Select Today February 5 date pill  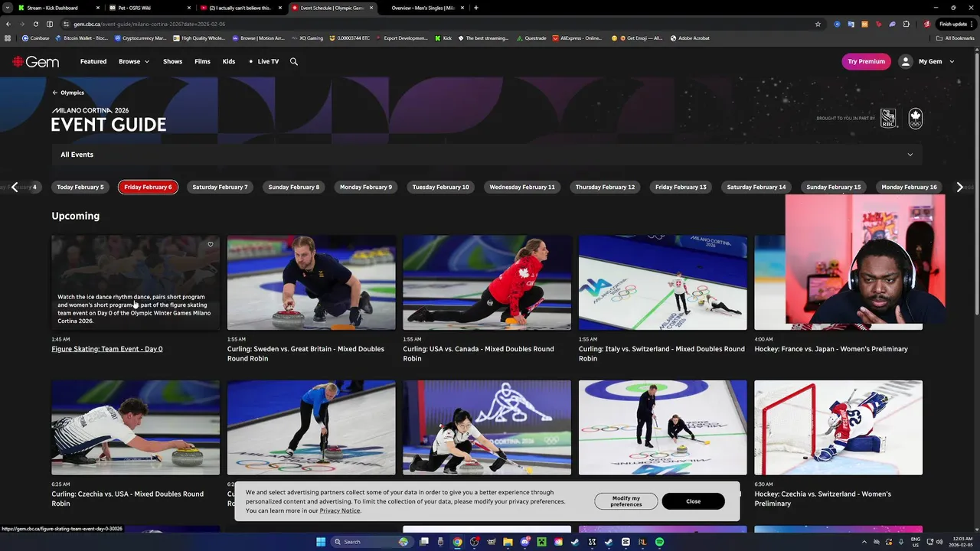[80, 187]
